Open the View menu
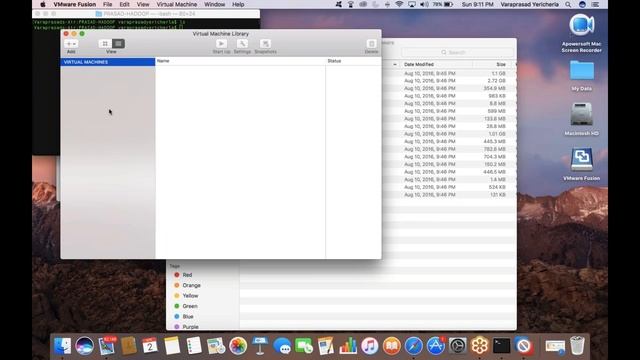This screenshot has width=640, height=360. 143,4
